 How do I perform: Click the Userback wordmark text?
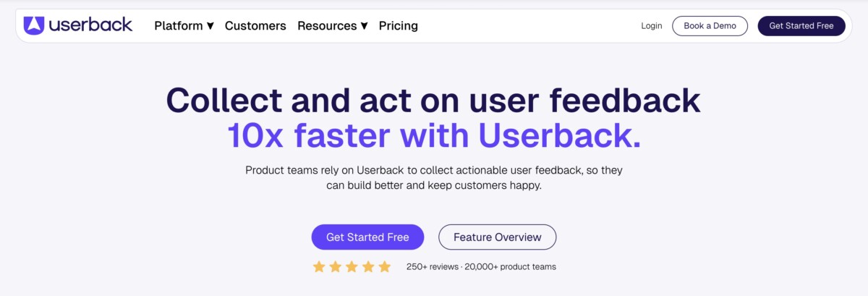coord(91,25)
